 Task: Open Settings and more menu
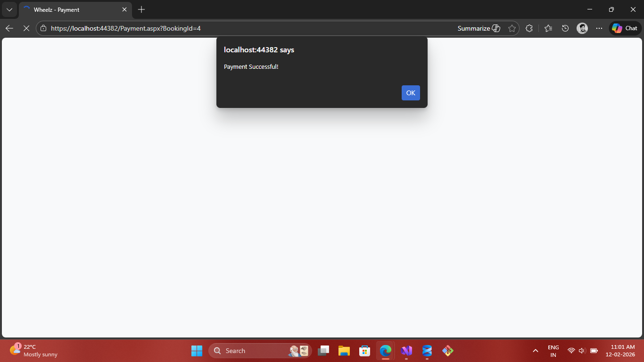point(599,28)
